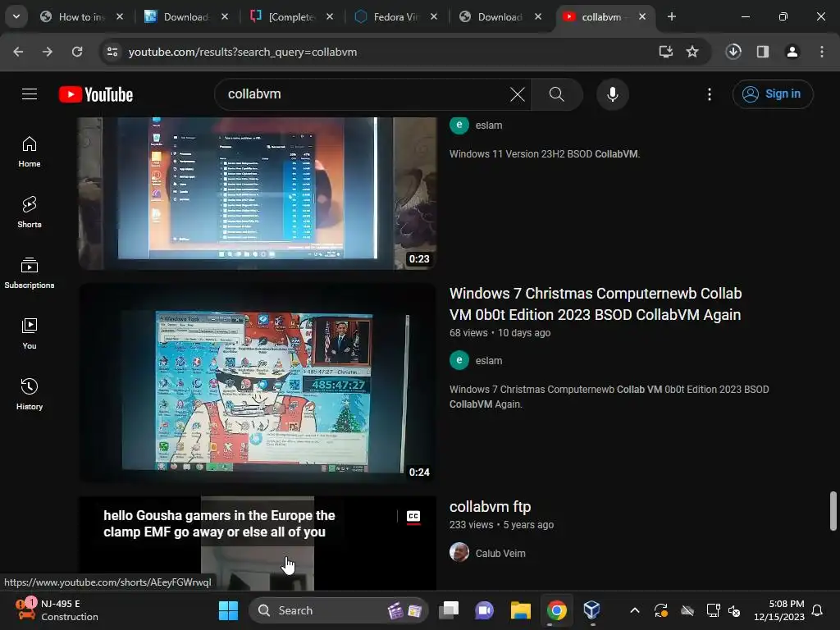Open Windows Start menu
This screenshot has height=630, width=840.
229,610
